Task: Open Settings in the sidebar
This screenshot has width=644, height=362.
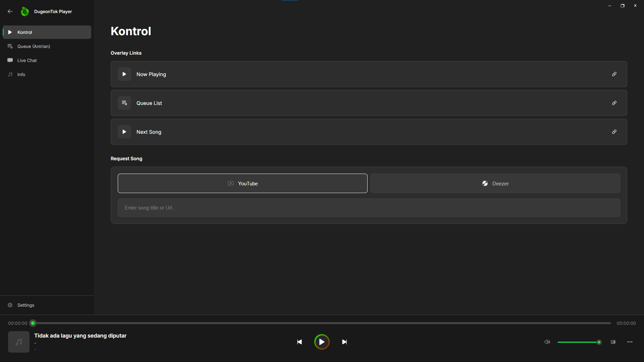Action: 25,305
